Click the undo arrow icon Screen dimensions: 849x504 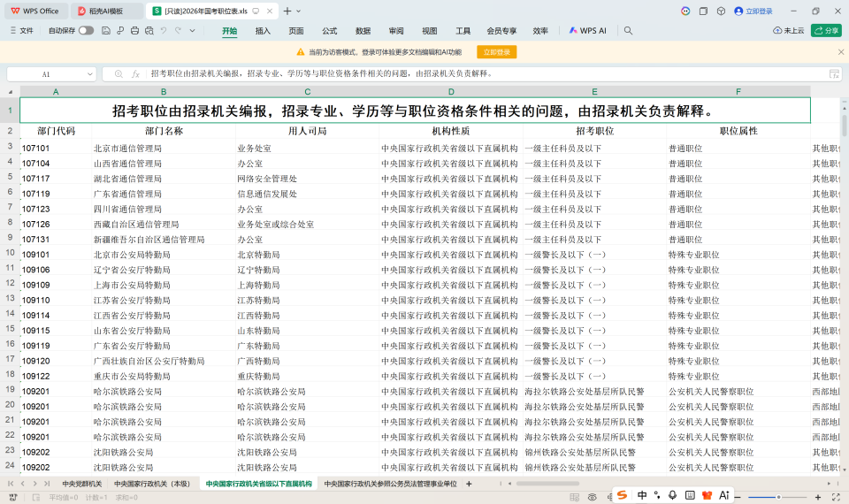point(164,30)
